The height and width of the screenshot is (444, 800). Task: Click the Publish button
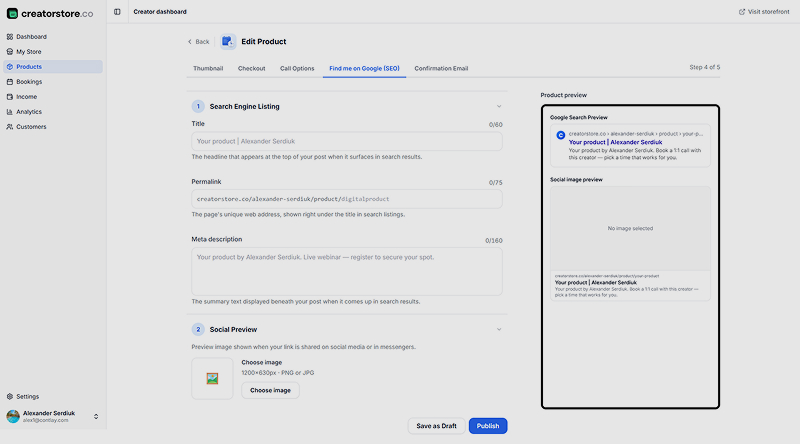coord(488,426)
